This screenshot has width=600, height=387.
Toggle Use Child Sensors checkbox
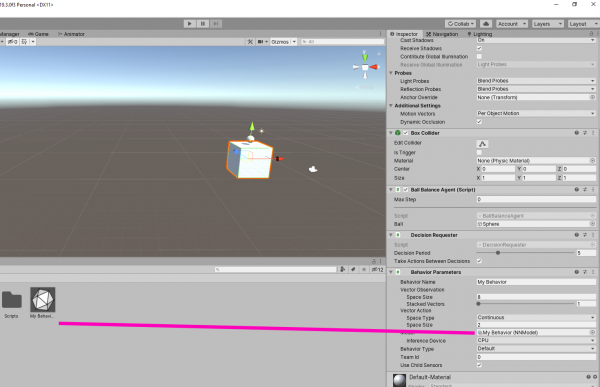click(x=479, y=365)
